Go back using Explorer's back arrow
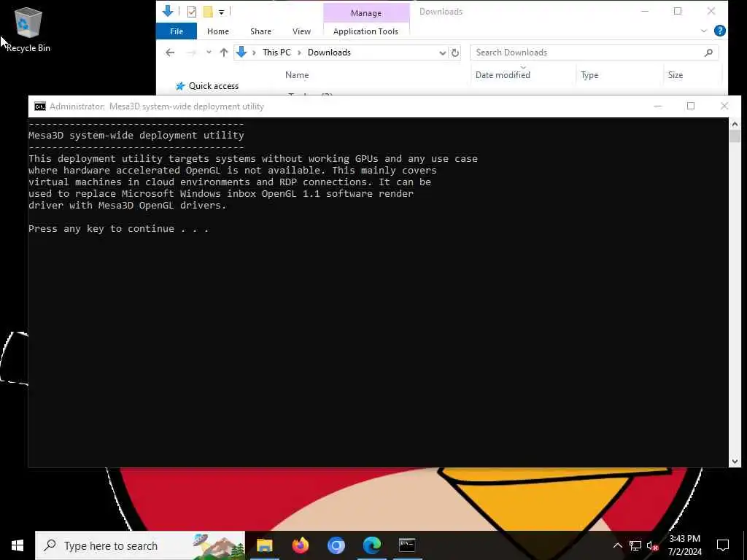This screenshot has width=747, height=560. point(170,52)
